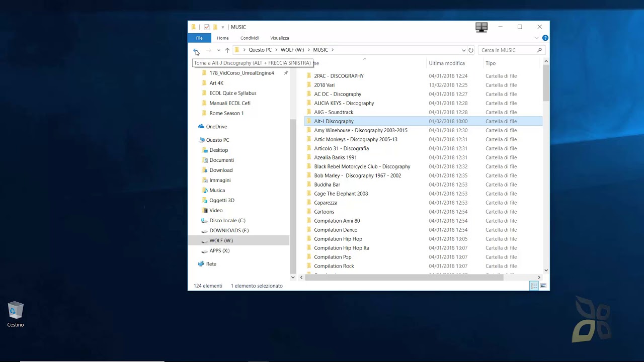Click the OneDrive cloud icon

[201, 127]
